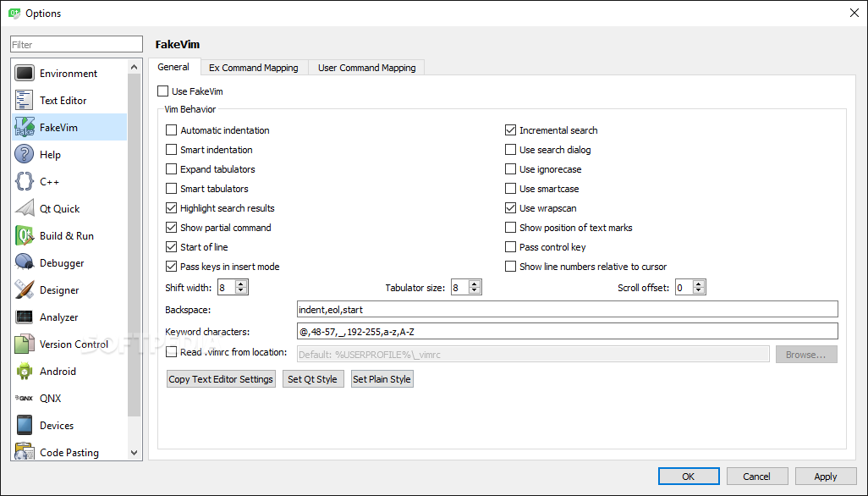Enable Automatic indentation
The height and width of the screenshot is (496, 868).
[x=171, y=130]
